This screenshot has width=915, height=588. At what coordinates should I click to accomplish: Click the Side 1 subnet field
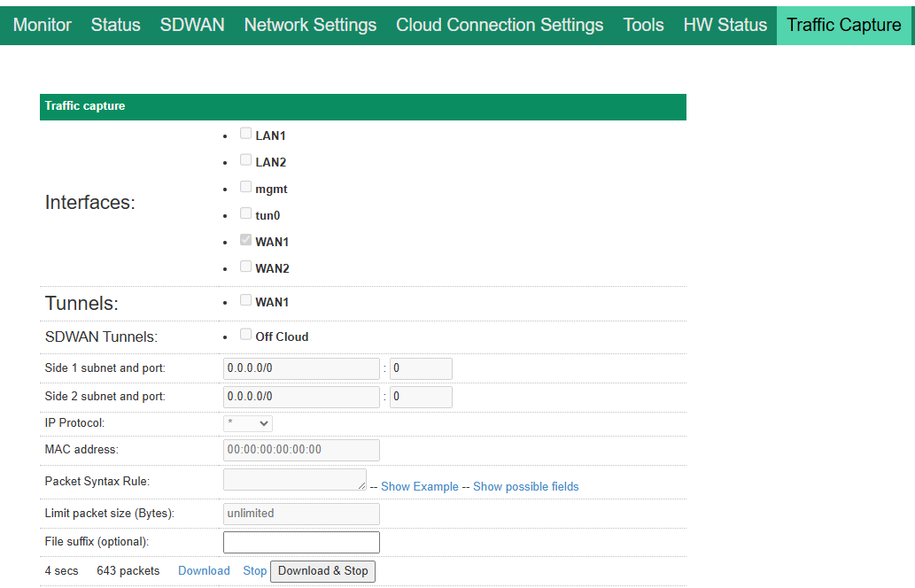click(x=301, y=369)
